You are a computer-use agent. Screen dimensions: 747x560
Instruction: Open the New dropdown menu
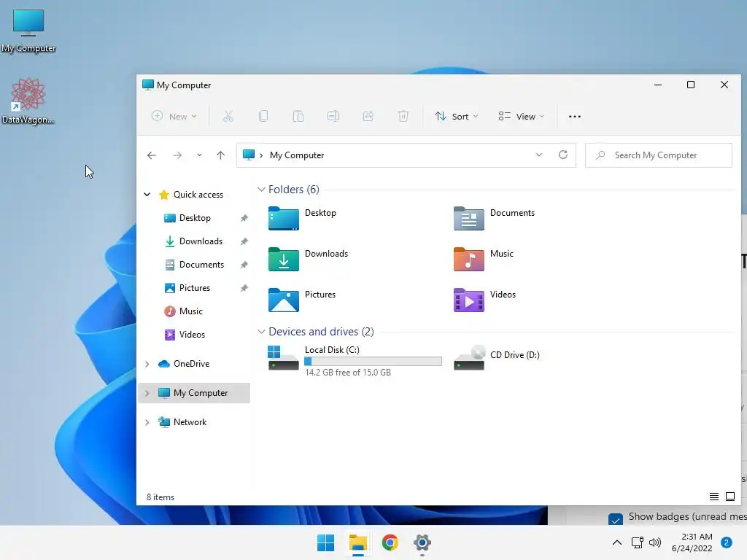(x=174, y=116)
